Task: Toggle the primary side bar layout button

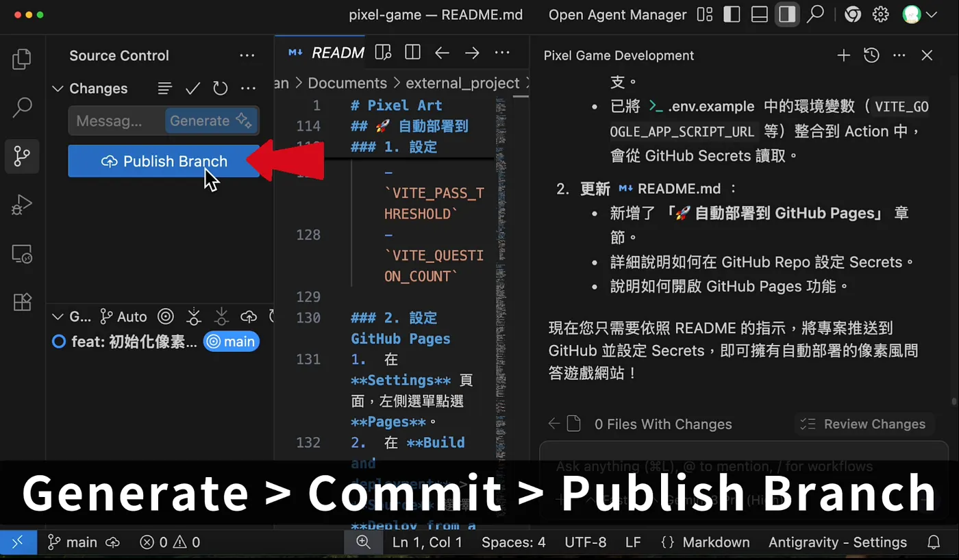Action: point(732,14)
